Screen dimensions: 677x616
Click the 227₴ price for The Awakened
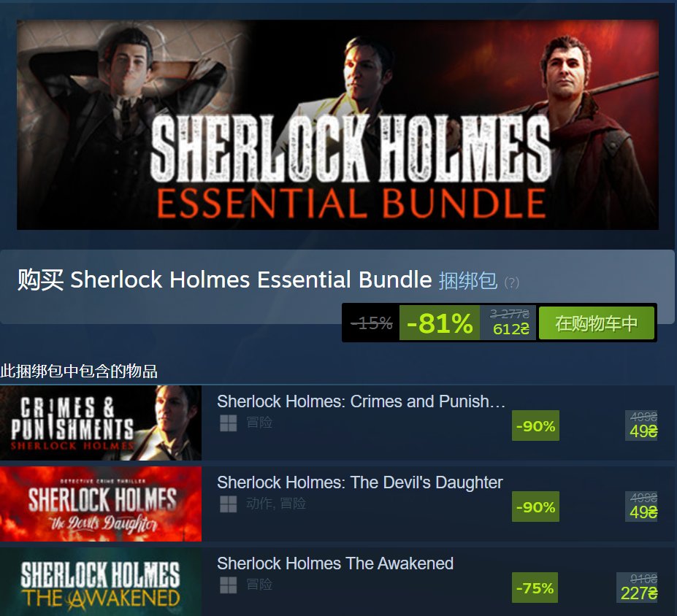638,593
